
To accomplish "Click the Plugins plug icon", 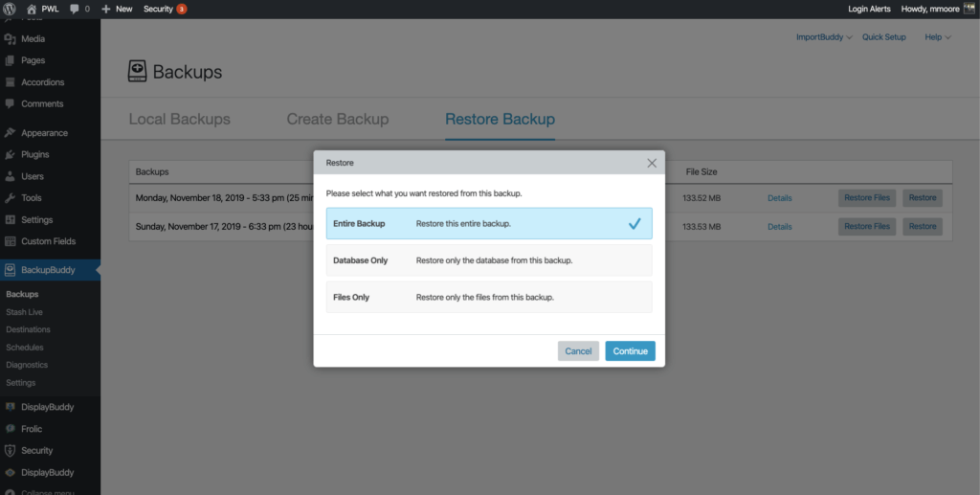I will [x=10, y=154].
